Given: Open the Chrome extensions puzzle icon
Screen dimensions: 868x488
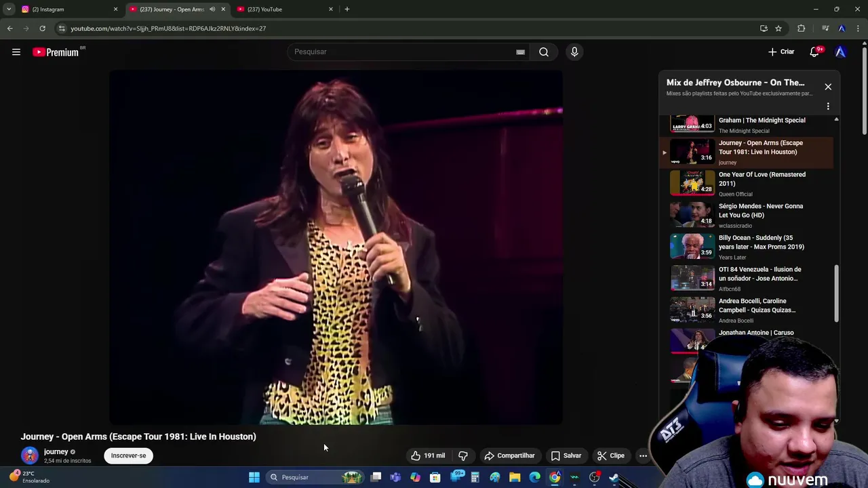Looking at the screenshot, I should (802, 28).
